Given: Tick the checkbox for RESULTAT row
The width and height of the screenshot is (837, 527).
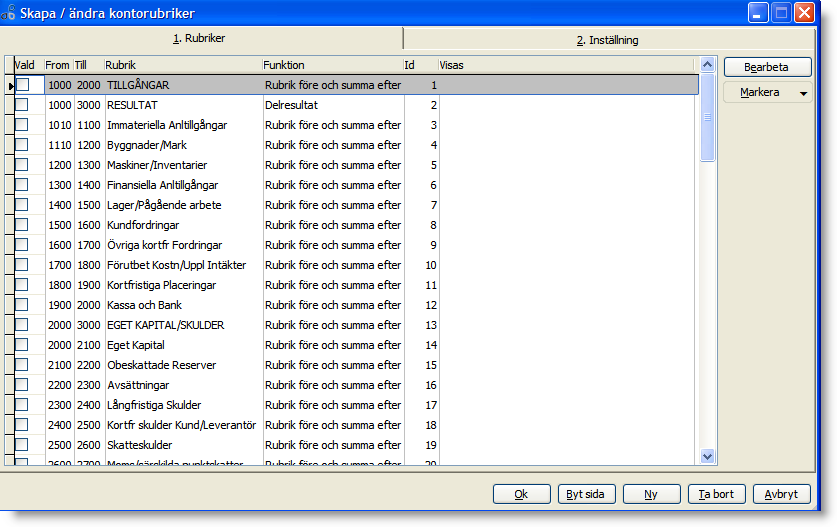Looking at the screenshot, I should coord(22,105).
